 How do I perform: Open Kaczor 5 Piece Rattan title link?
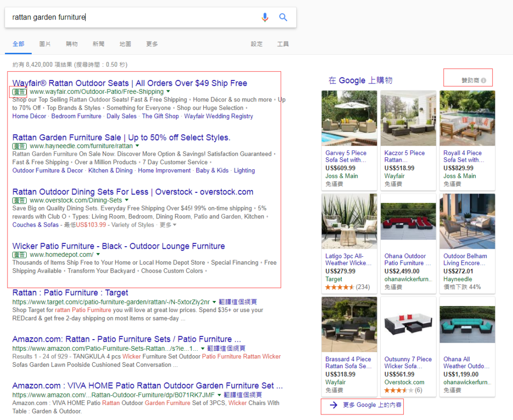[404, 156]
